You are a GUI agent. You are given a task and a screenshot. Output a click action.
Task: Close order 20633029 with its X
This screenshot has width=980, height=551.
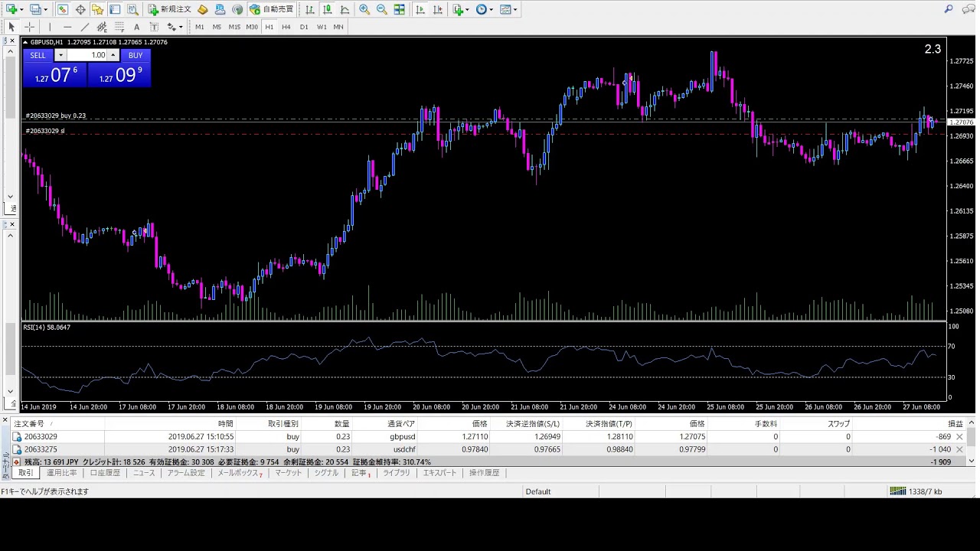point(959,437)
